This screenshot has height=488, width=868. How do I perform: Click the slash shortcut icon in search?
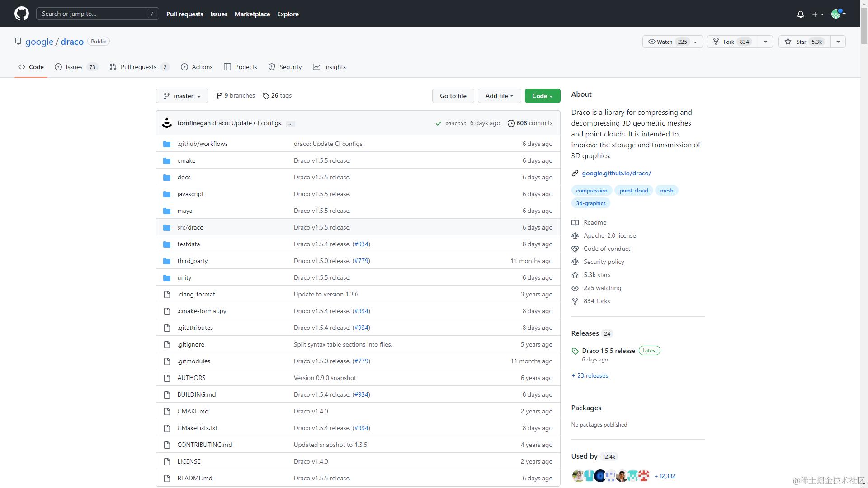point(152,14)
